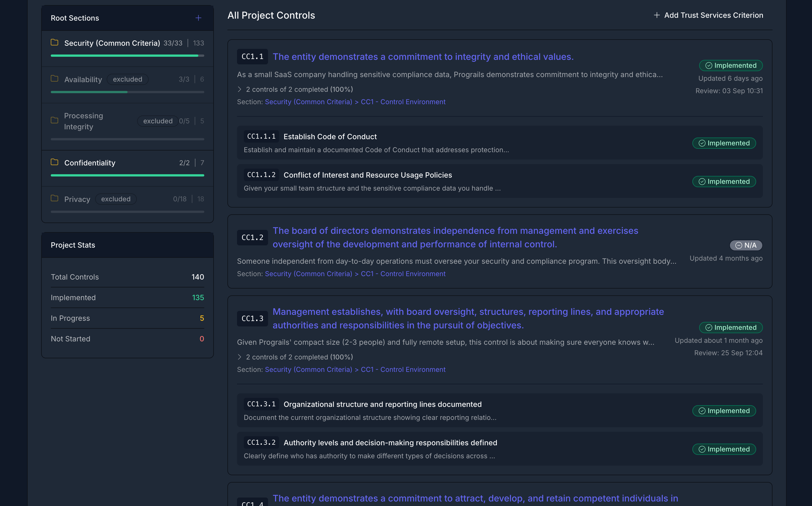This screenshot has height=506, width=812.
Task: Click the CC1.1.1 code label
Action: click(261, 136)
